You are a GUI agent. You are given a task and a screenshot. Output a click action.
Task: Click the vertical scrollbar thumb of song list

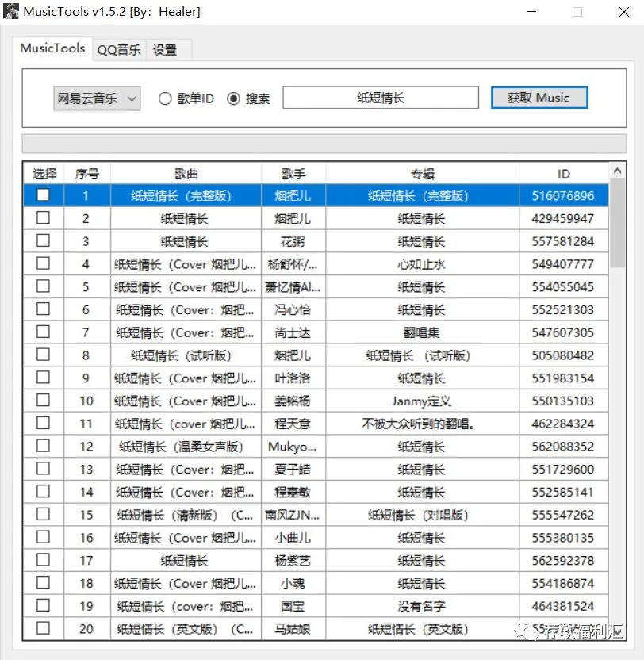click(618, 223)
